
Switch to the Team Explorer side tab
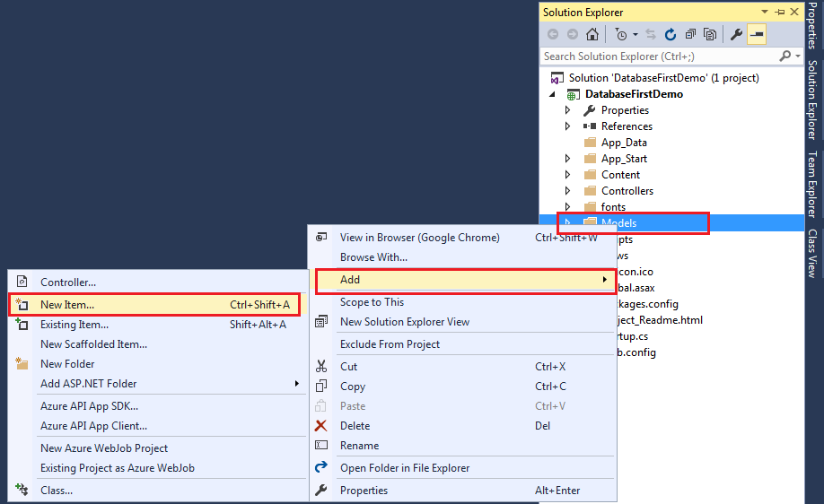812,184
